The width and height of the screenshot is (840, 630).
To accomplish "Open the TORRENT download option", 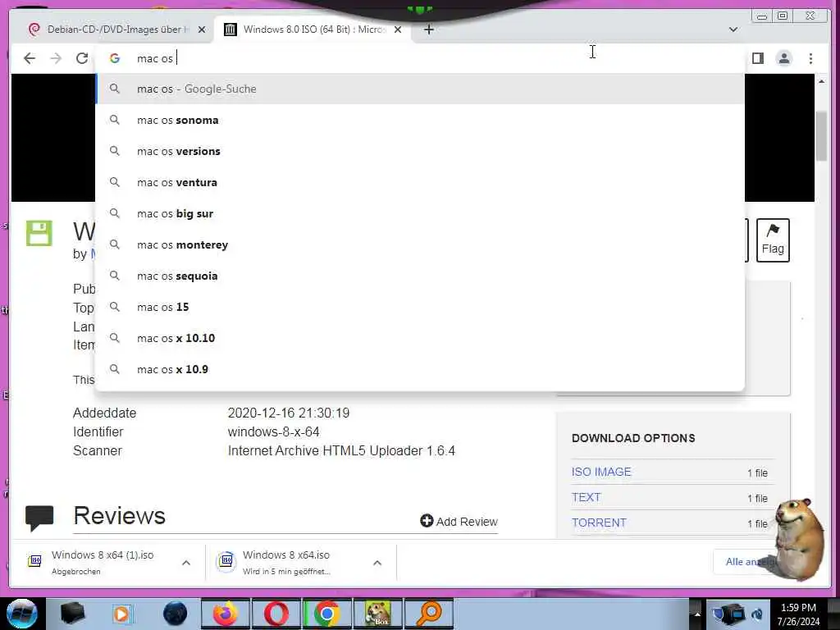I will coord(599,523).
